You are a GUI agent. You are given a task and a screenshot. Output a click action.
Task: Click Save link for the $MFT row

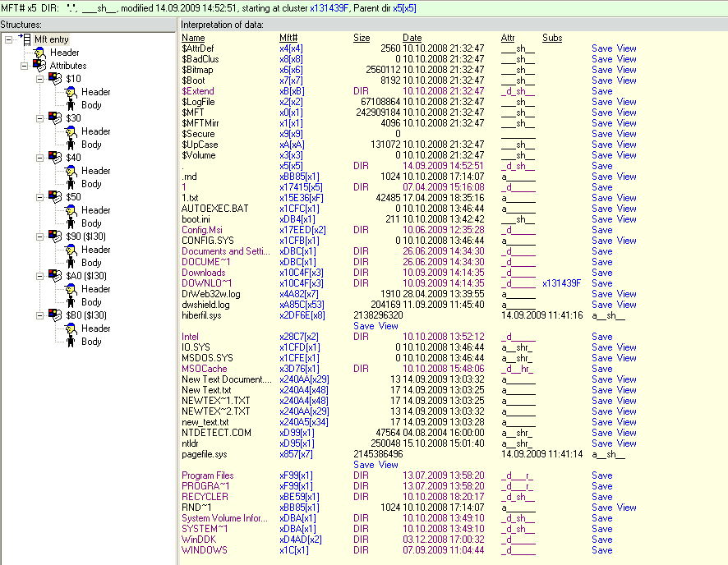601,113
